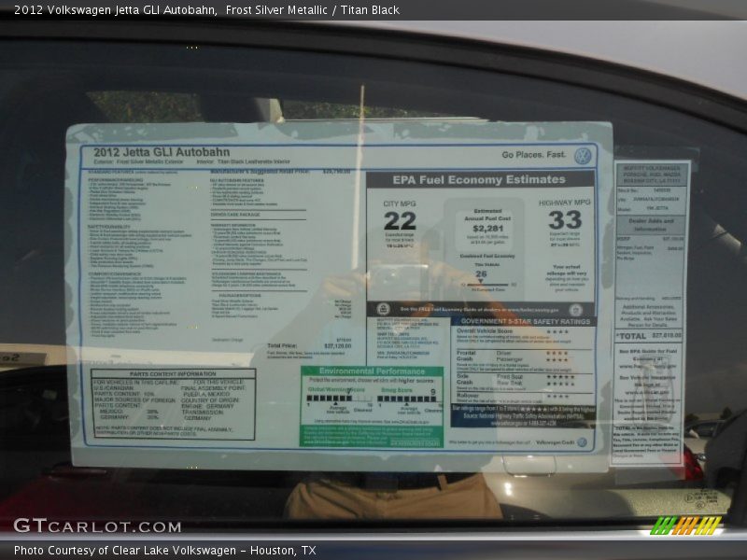Click the Volkswagen Credit logo on the sticker

point(582,442)
